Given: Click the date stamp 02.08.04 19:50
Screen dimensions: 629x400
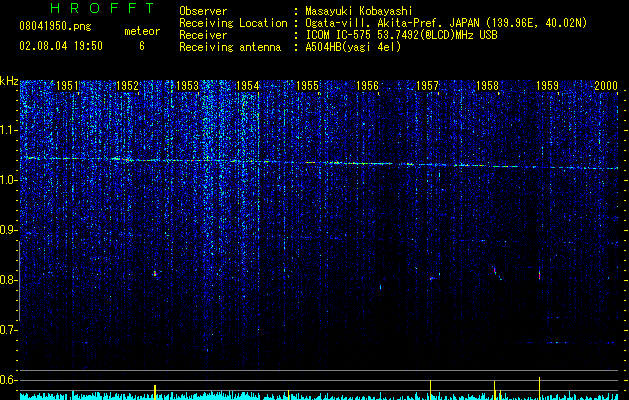Looking at the screenshot, I should point(61,46).
